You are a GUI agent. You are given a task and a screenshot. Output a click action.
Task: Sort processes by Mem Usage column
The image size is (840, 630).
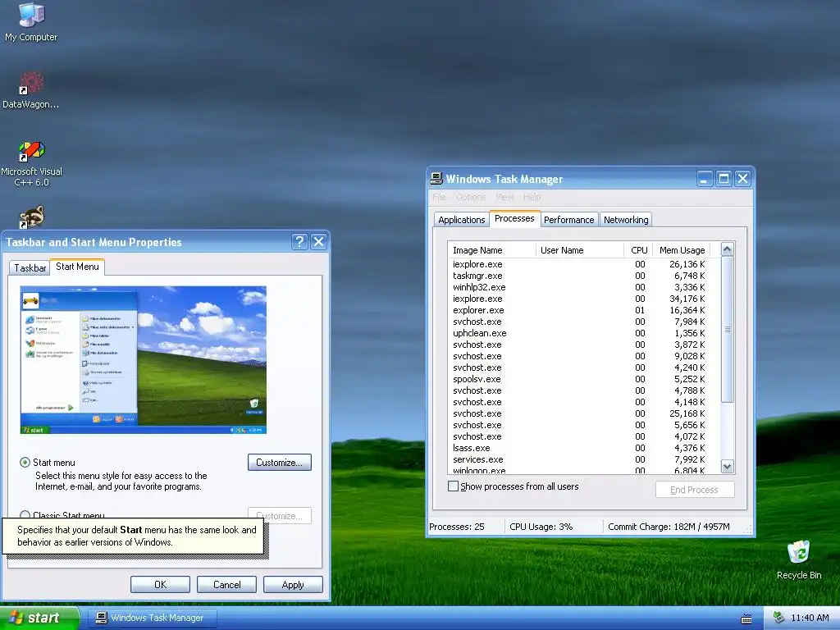point(682,250)
